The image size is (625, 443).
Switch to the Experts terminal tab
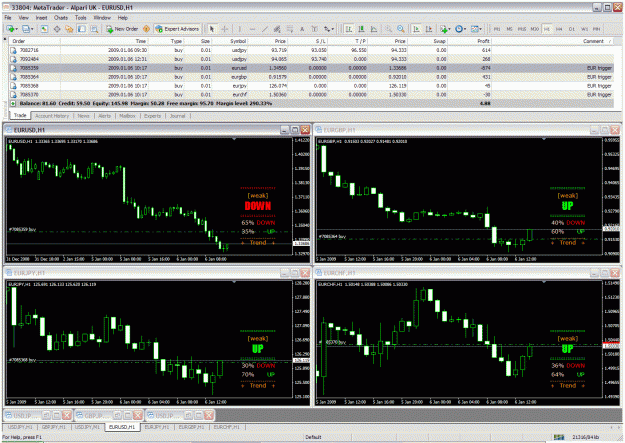(152, 116)
